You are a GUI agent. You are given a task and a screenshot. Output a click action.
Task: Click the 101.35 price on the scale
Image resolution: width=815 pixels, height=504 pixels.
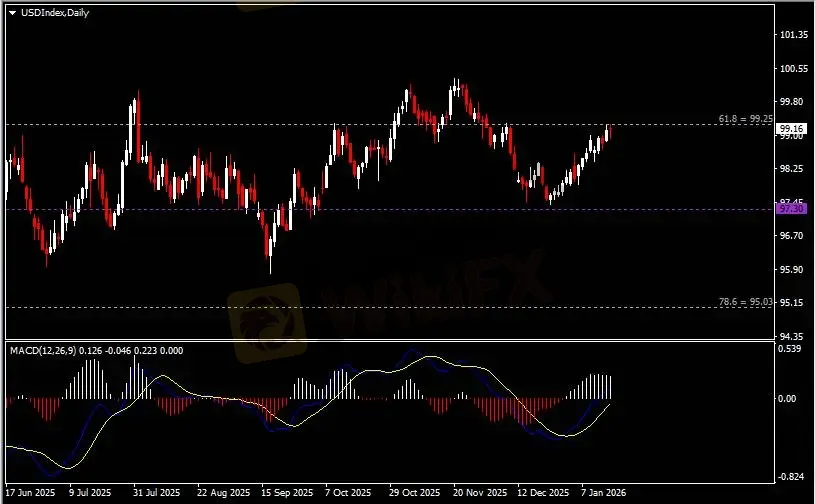pos(792,35)
